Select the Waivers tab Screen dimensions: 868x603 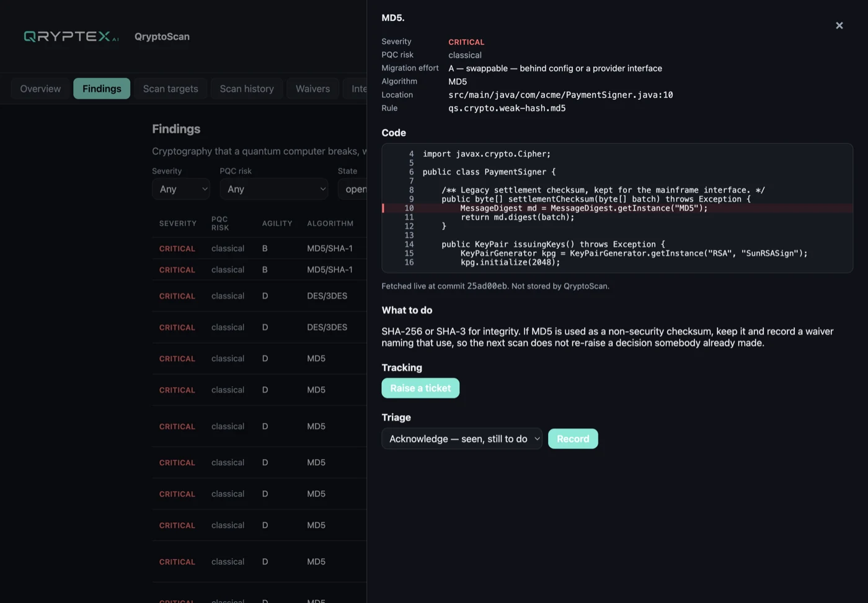point(312,89)
